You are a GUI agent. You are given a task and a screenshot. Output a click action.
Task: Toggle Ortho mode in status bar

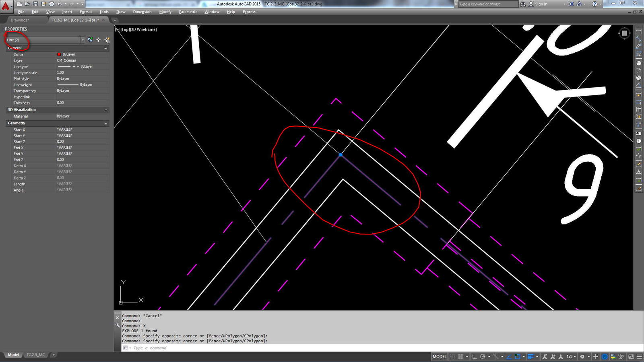(474, 357)
